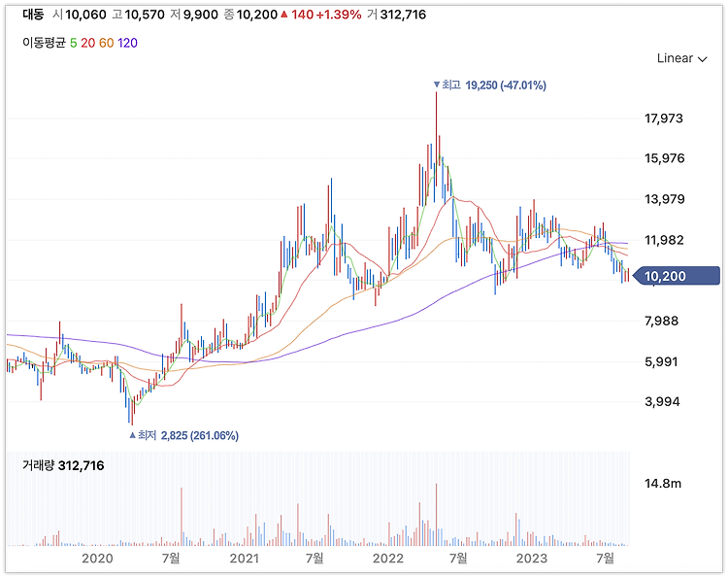Screen dimensions: 728x578
Task: Click the 최고 19,250 high marker
Action: click(x=490, y=85)
